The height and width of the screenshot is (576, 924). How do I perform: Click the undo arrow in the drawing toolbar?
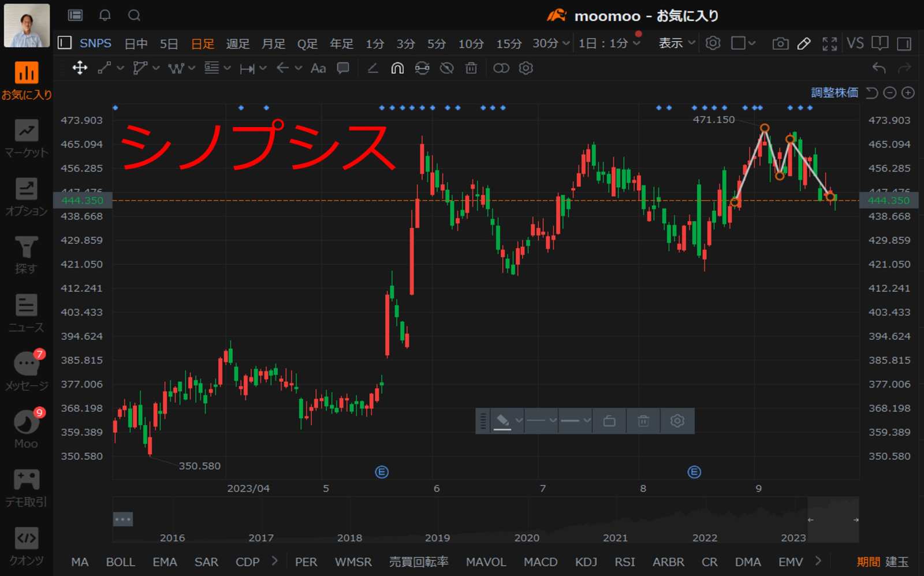tap(879, 68)
